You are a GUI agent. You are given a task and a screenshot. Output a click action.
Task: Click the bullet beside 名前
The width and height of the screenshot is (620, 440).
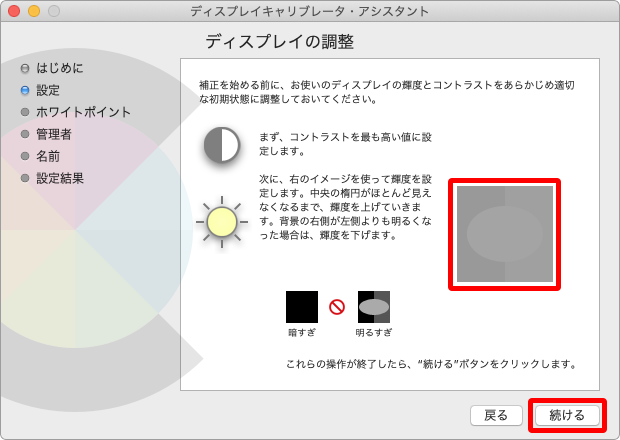25,156
